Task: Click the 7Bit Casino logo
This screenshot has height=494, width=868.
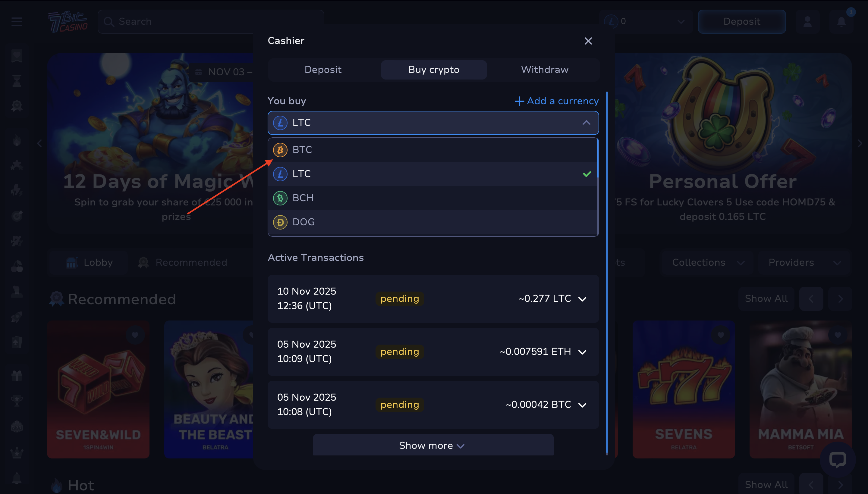Action: click(x=68, y=22)
